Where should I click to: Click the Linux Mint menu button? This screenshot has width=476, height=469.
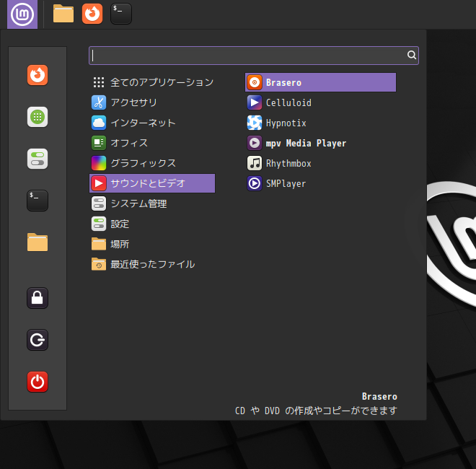point(22,14)
